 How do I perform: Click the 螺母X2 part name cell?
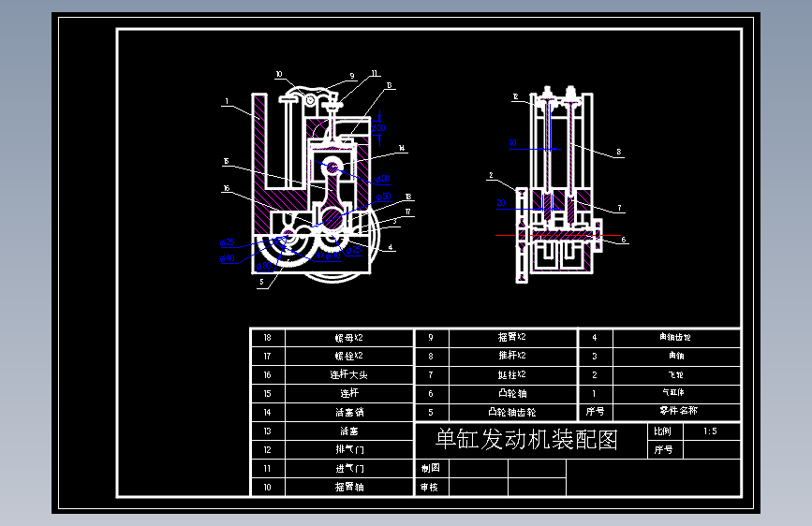click(349, 338)
